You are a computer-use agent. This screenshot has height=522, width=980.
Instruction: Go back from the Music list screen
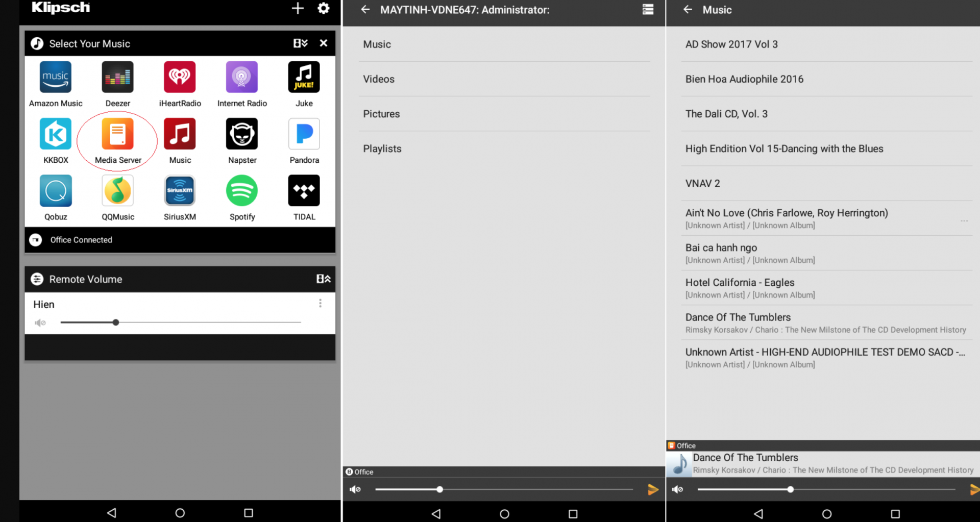click(688, 10)
